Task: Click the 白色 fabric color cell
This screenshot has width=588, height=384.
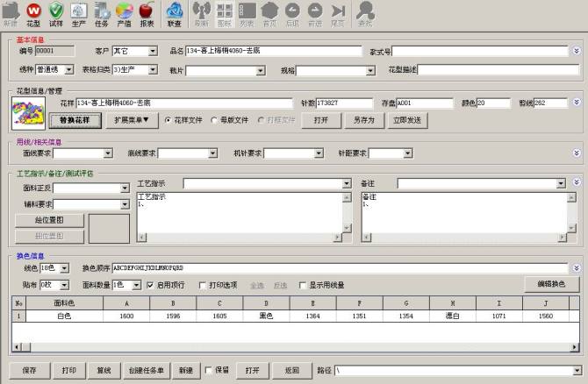Action: (x=64, y=316)
